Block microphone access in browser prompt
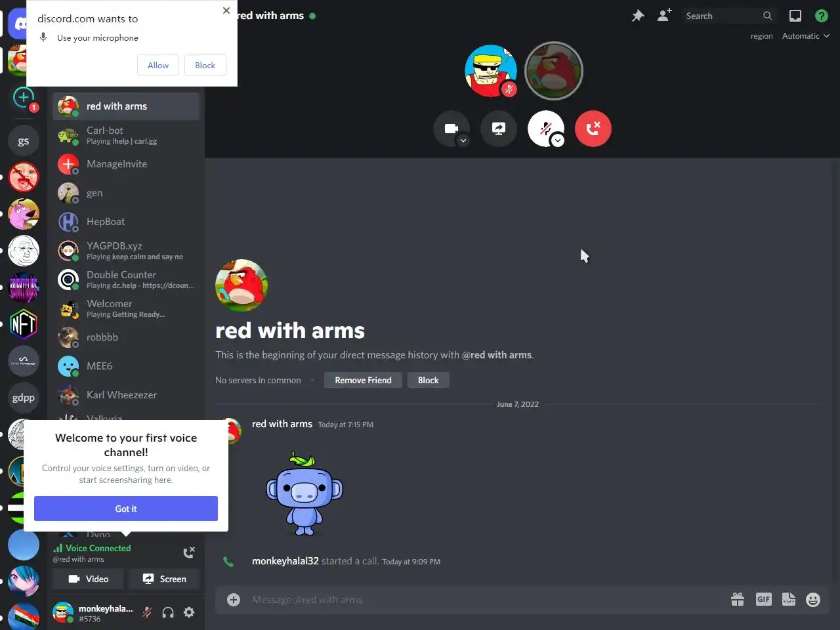840x630 pixels. pyautogui.click(x=205, y=65)
